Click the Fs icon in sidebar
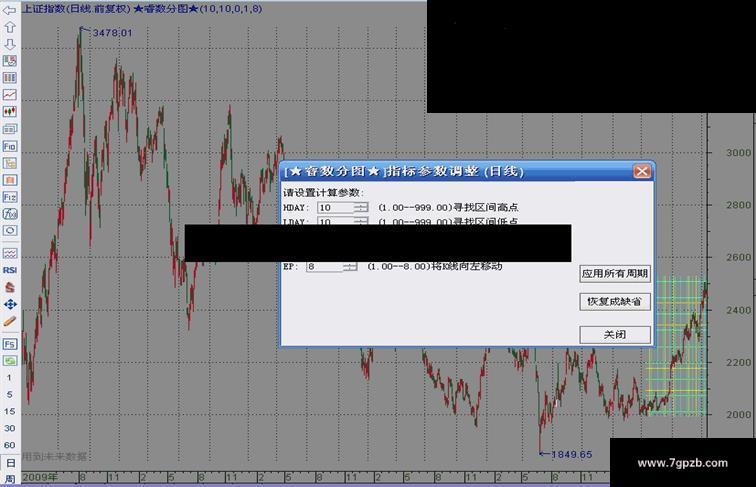The width and height of the screenshot is (756, 487). 10,344
